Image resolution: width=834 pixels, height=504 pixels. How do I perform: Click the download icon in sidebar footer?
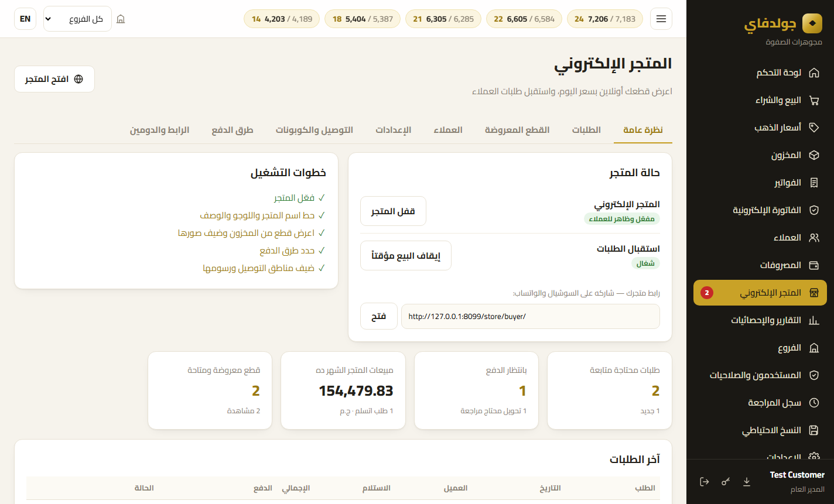[x=747, y=481]
